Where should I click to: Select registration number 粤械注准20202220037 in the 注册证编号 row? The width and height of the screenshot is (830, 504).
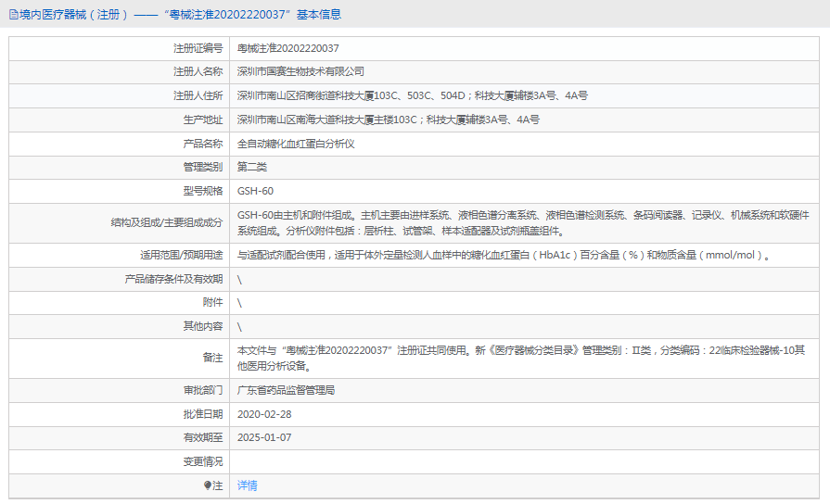coord(288,48)
